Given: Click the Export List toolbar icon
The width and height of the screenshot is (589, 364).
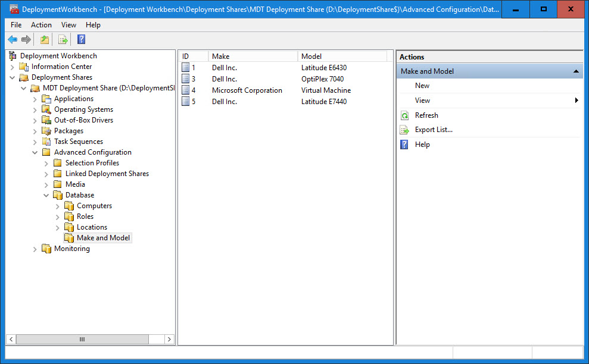Looking at the screenshot, I should coord(63,40).
